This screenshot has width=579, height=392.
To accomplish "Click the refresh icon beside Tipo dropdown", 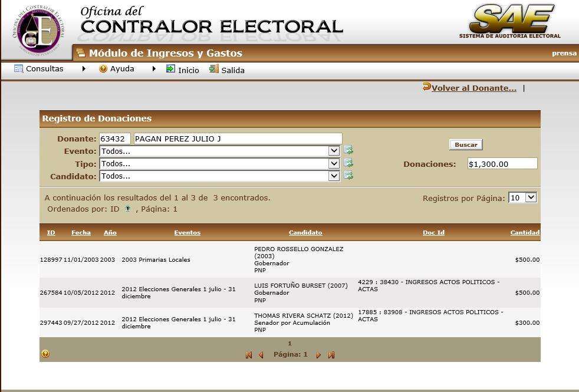I will tap(348, 163).
